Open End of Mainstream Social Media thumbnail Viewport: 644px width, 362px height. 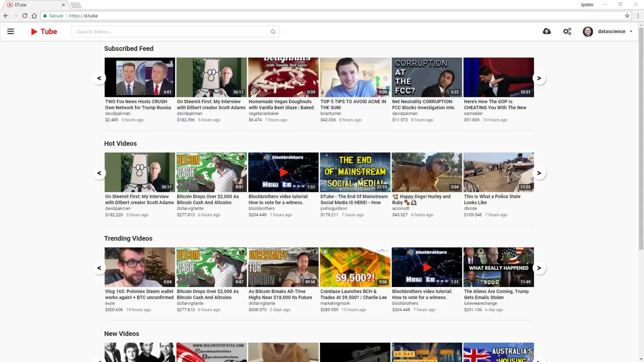point(355,172)
